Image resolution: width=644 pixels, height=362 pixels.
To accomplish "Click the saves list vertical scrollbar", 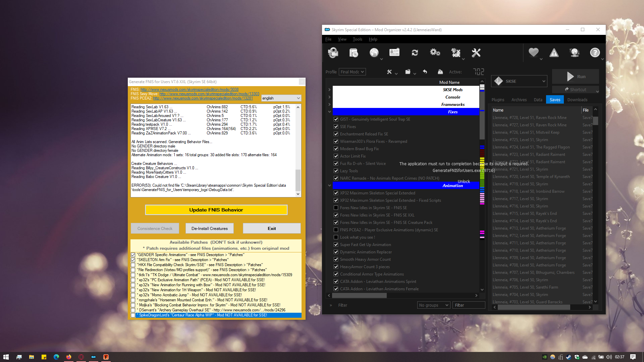I will point(596,121).
